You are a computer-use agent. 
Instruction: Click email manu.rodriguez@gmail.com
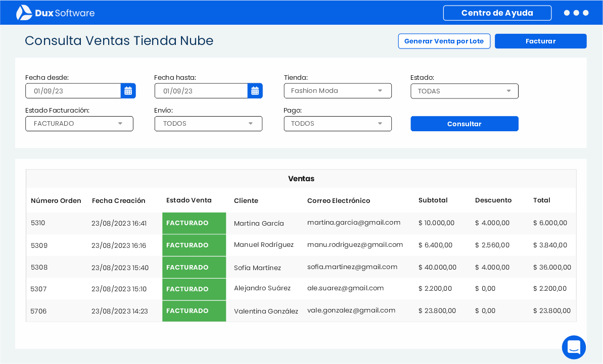coord(355,244)
